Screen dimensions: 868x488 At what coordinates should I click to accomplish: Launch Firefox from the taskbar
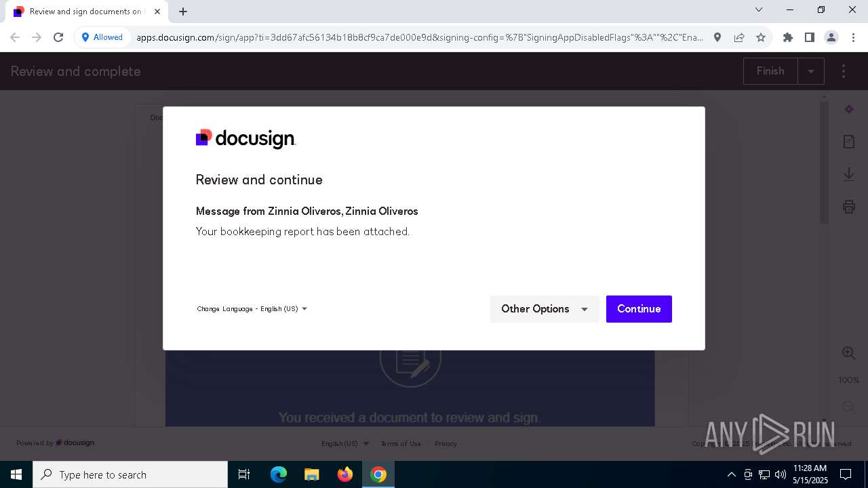(x=345, y=474)
